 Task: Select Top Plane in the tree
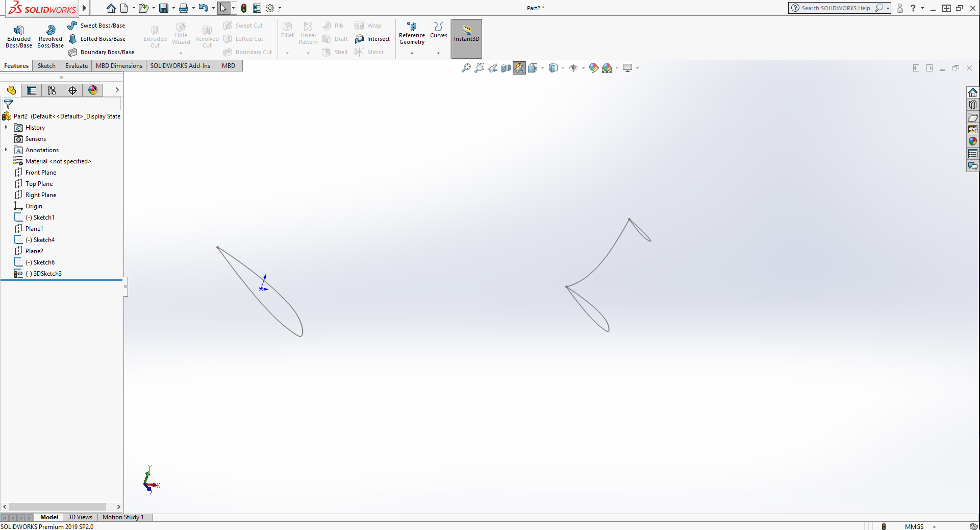click(34, 184)
